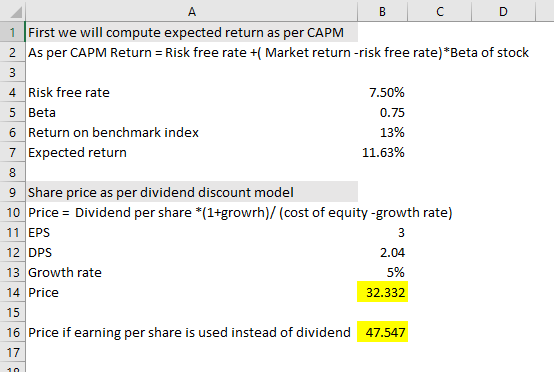Select row 16 header
The width and height of the screenshot is (554, 372).
pyautogui.click(x=12, y=332)
